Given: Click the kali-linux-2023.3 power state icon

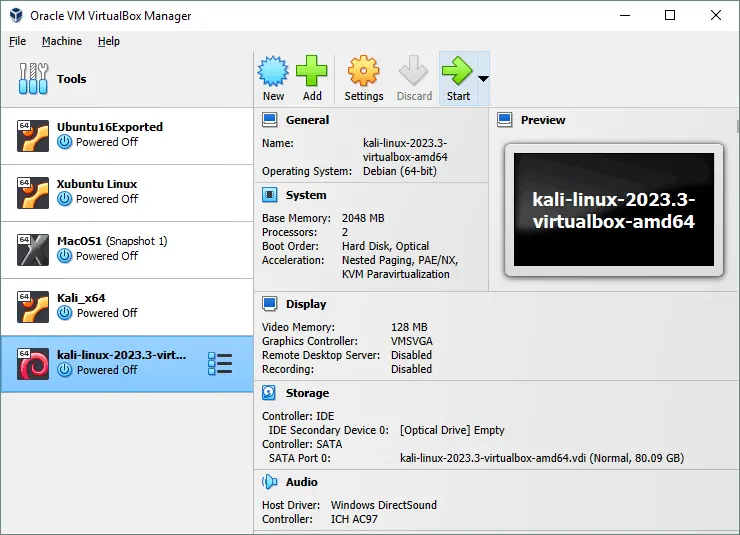Looking at the screenshot, I should 65,370.
